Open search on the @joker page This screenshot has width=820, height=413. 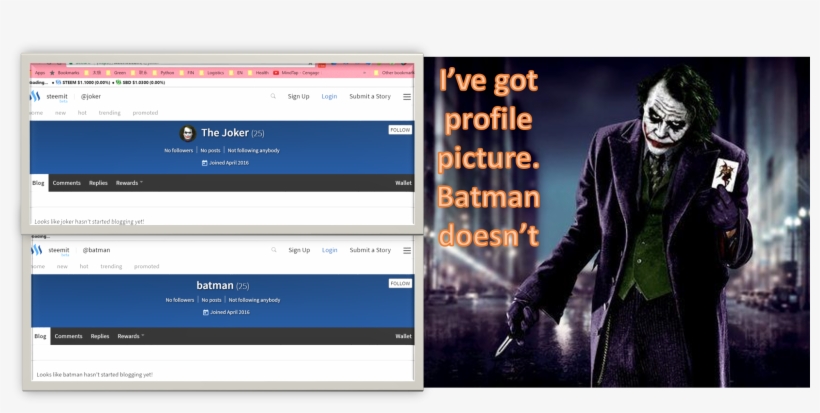tap(273, 96)
